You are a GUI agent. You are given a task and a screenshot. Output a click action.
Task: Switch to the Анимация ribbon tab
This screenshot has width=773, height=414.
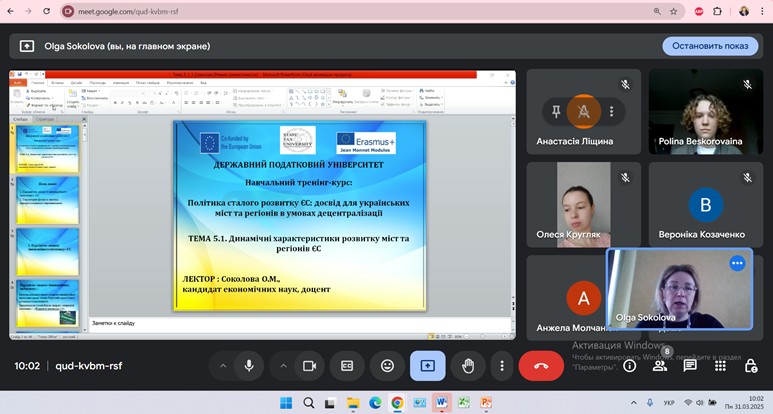121,83
